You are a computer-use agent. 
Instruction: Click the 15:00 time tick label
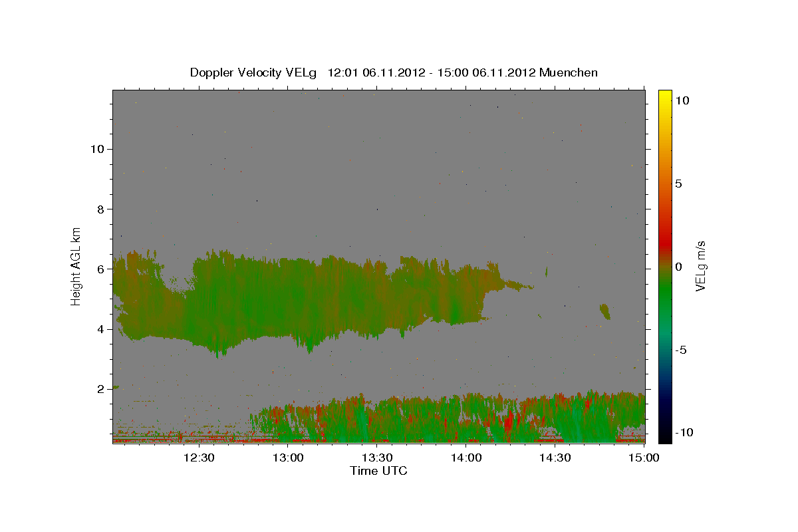click(643, 458)
